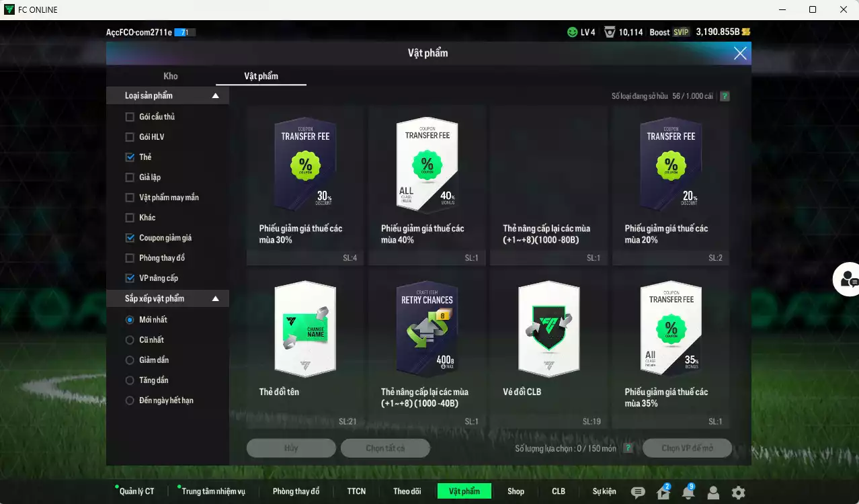859x504 pixels.
Task: Open the settings gear icon
Action: 738,493
